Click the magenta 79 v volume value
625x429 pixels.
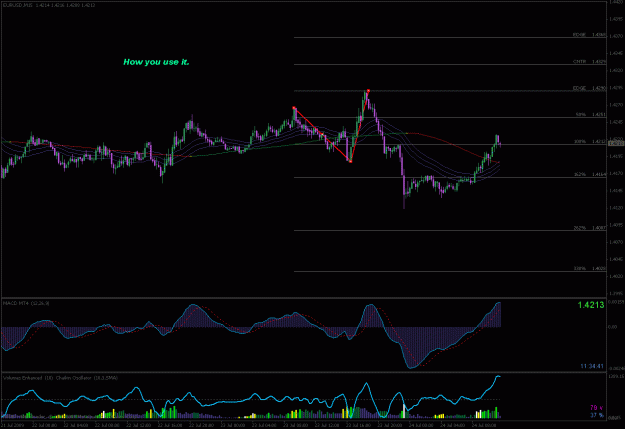coord(596,408)
